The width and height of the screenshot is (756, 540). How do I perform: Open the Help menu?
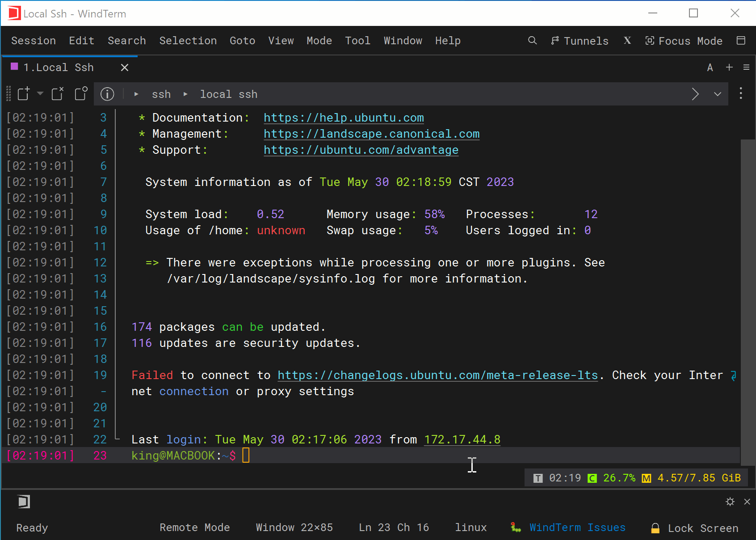coord(448,41)
